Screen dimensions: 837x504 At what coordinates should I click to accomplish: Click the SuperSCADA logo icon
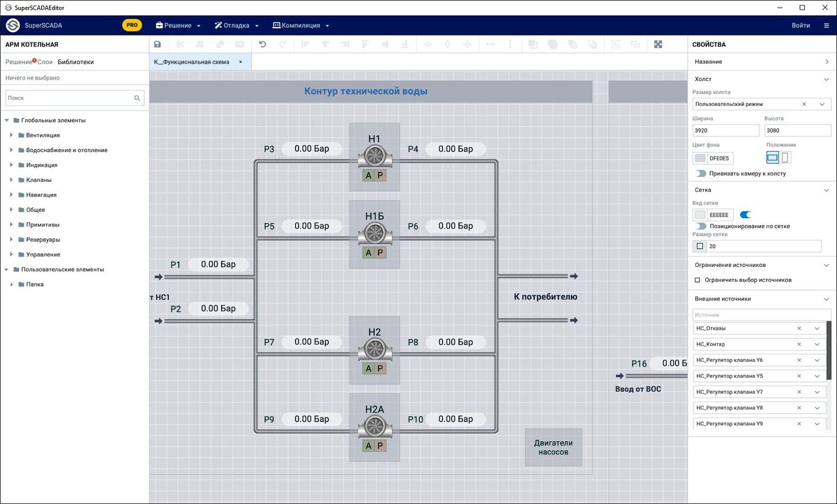pyautogui.click(x=11, y=24)
